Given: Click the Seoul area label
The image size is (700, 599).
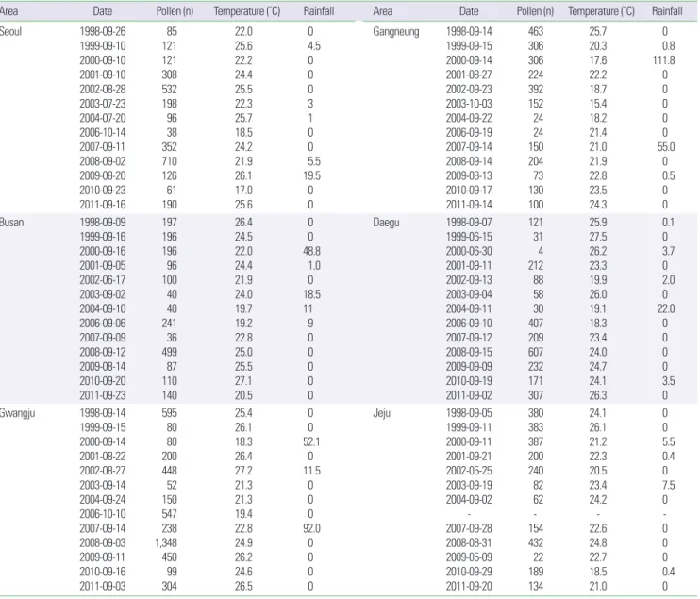Looking at the screenshot, I should [10, 32].
